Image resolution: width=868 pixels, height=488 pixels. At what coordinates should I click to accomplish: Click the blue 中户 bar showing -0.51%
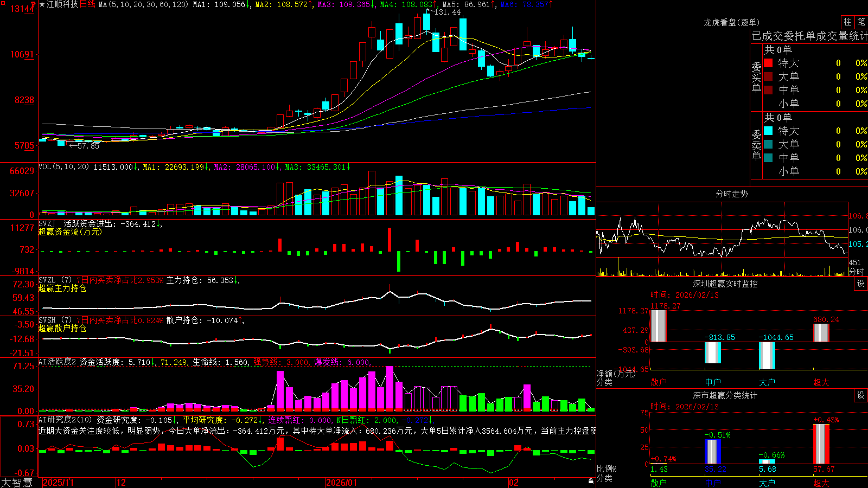point(713,452)
